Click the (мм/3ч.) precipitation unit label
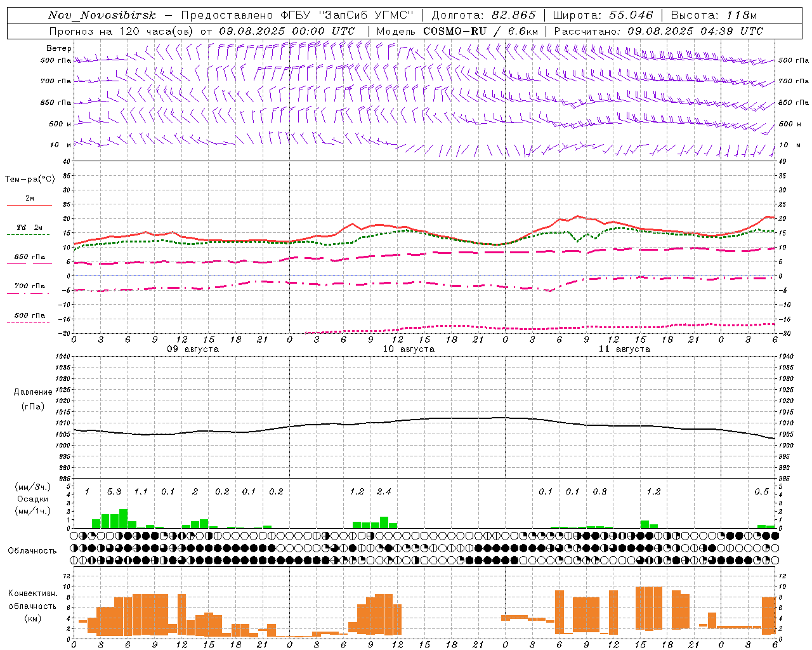The image size is (812, 650). click(32, 487)
